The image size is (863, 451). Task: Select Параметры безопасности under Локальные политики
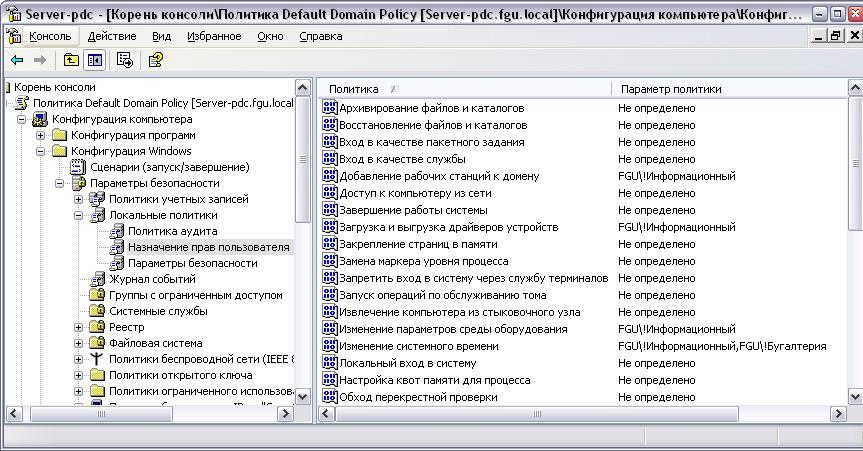point(178,263)
